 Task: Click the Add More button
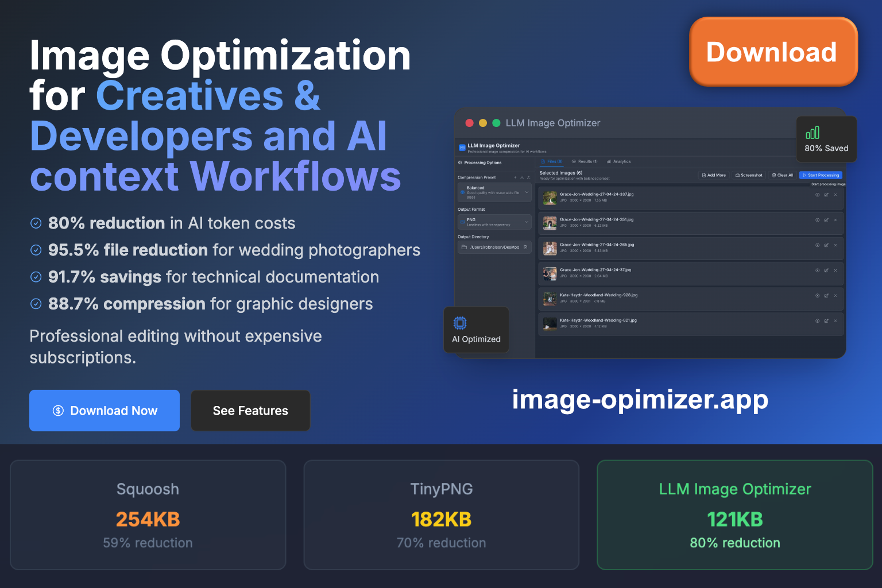point(714,175)
